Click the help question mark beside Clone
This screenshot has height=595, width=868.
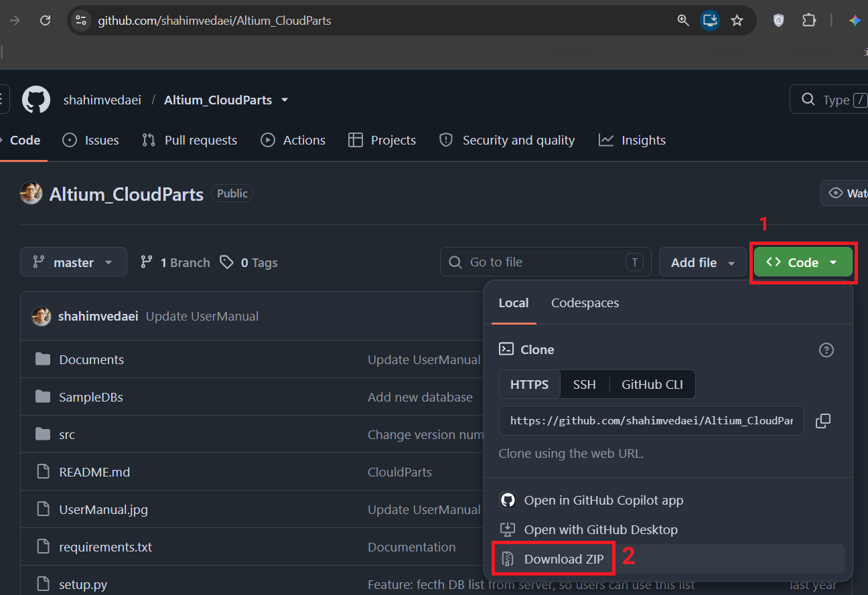point(826,350)
